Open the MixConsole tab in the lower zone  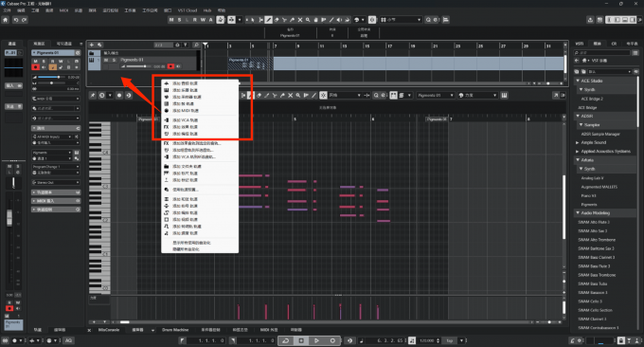pos(109,330)
